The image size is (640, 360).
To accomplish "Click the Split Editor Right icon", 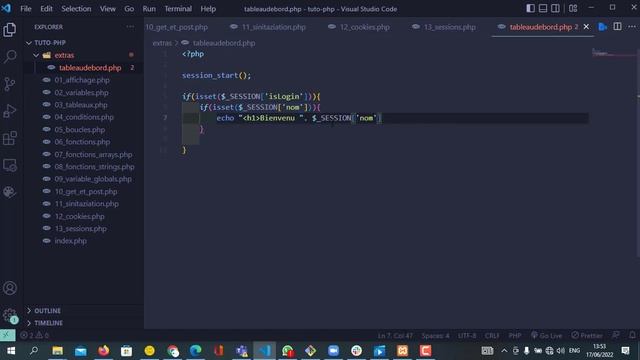I will click(617, 27).
